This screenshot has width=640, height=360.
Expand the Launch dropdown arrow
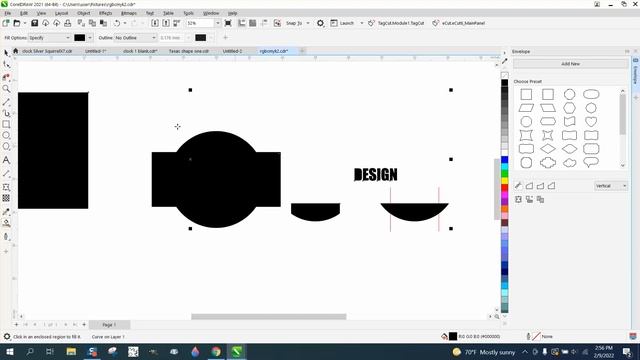362,23
